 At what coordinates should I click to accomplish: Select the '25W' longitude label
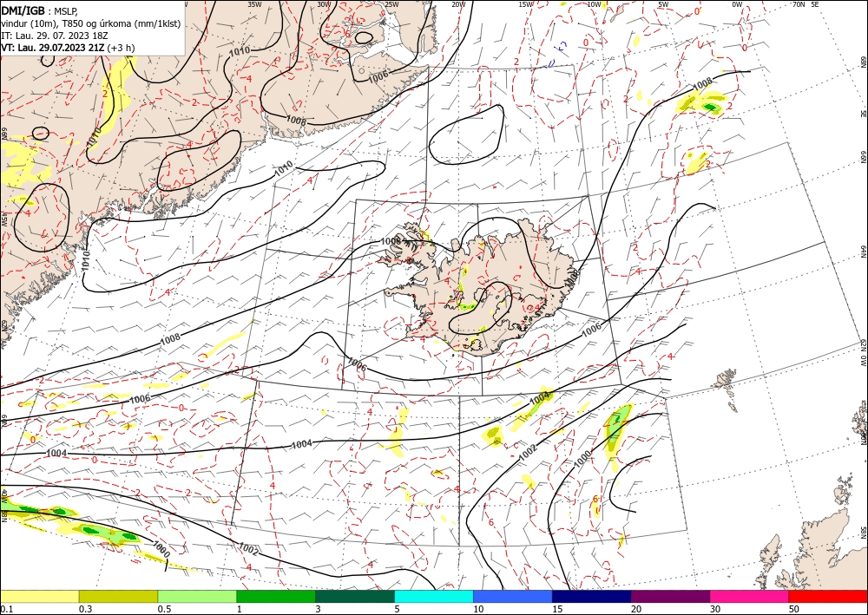tap(391, 3)
